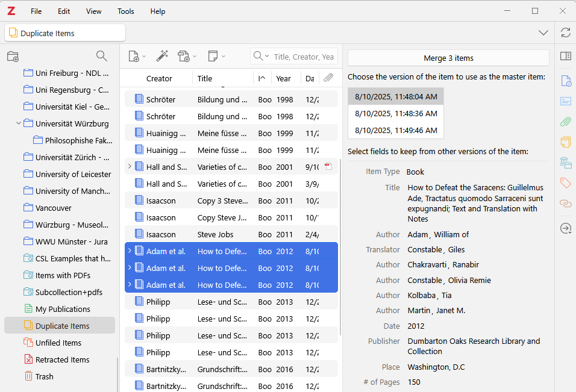
Task: Click the Merge 3 items button
Action: tap(448, 58)
